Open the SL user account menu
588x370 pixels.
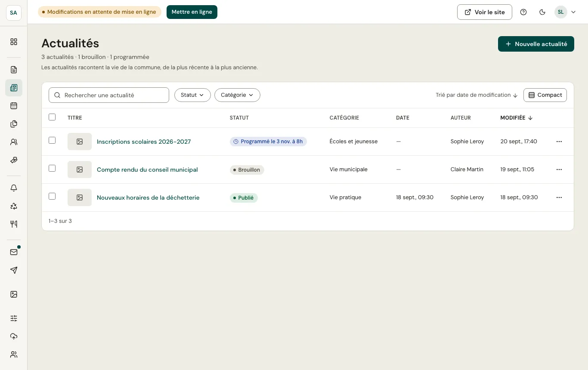[x=565, y=12]
